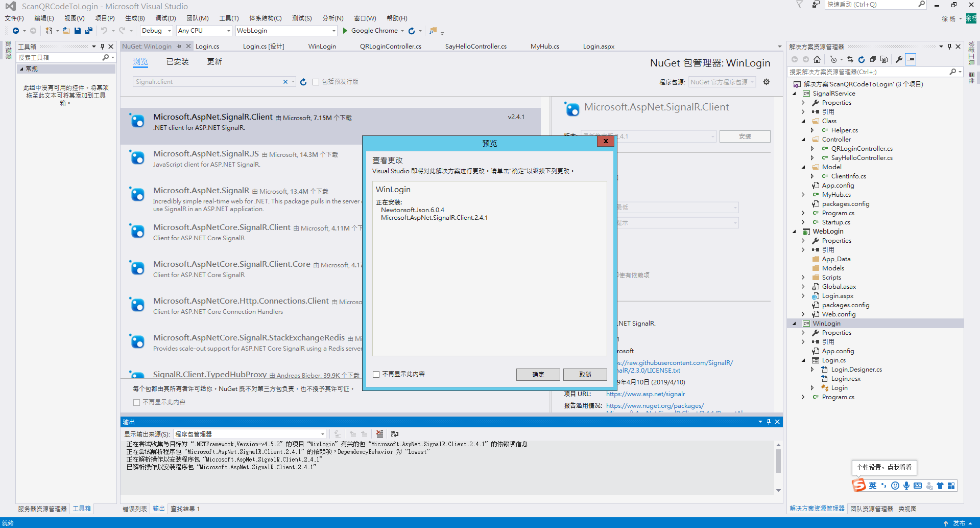Viewport: 980px width, 528px height.
Task: Pin the toolbox panel
Action: click(103, 47)
